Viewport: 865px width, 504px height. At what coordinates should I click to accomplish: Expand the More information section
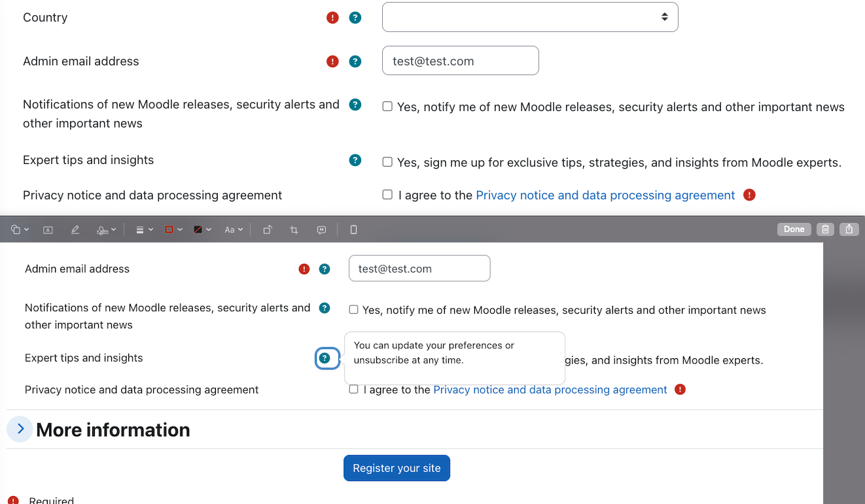coord(20,429)
